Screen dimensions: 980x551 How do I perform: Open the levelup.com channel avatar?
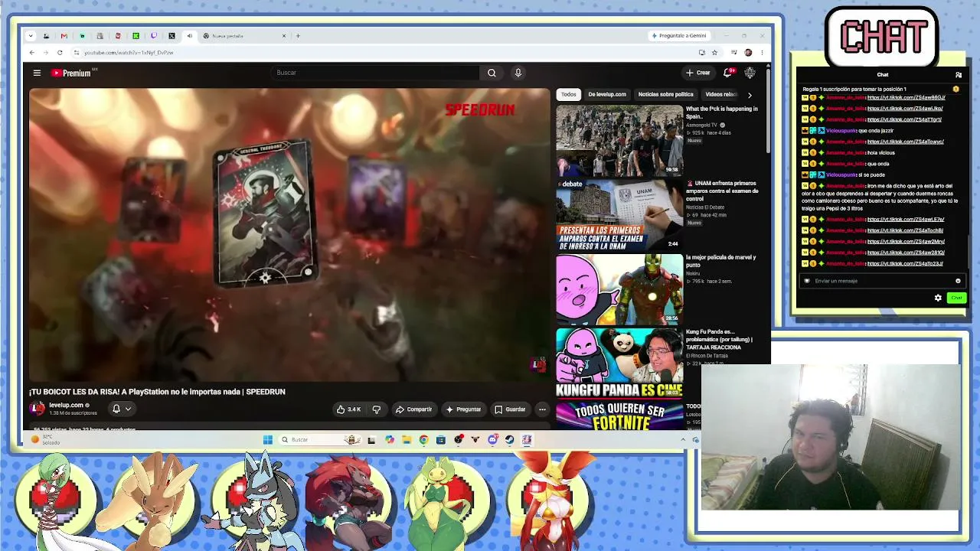38,409
